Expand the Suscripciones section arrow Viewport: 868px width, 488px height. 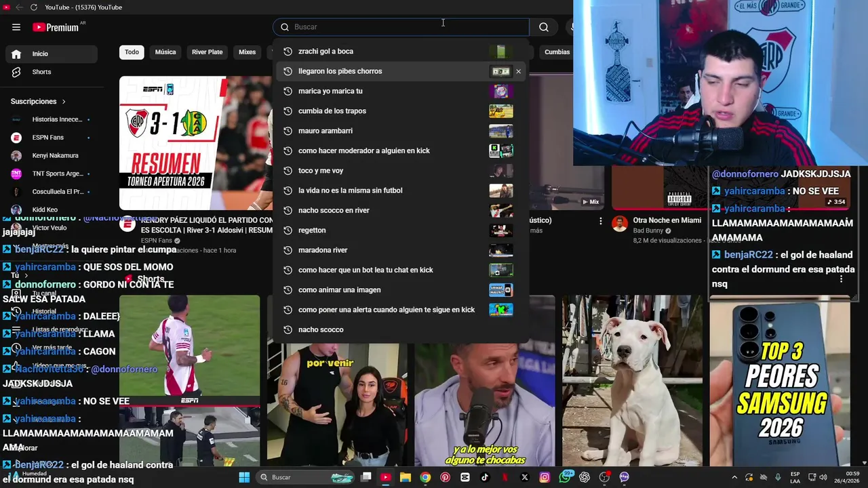64,102
